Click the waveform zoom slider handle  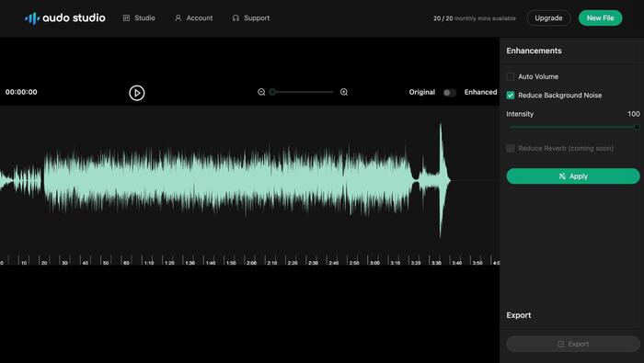coord(272,92)
